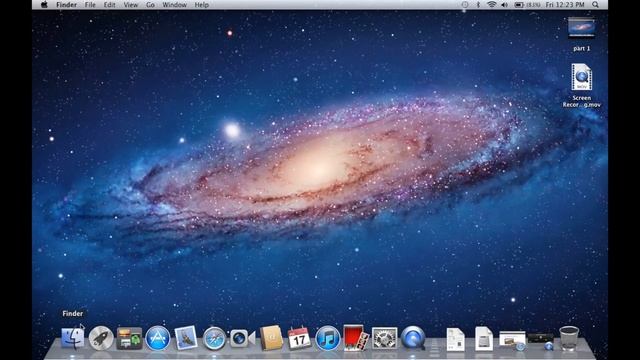Open Address Book in the Dock
Screen dimensions: 640x360
271,338
